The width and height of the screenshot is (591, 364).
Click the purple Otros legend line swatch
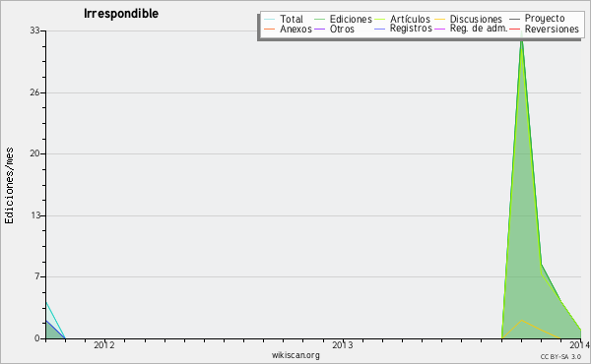pyautogui.click(x=319, y=29)
